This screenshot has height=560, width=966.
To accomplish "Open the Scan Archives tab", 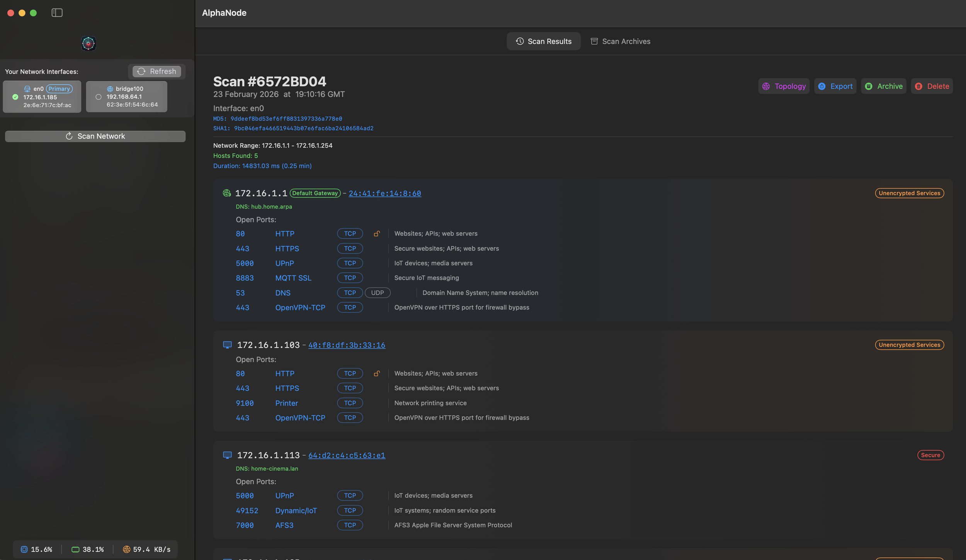I will click(620, 41).
